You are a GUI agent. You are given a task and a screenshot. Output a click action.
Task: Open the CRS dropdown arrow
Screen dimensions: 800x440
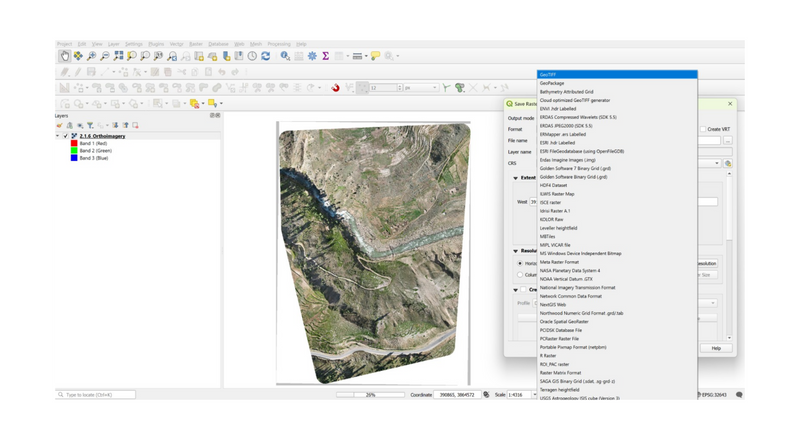(717, 163)
